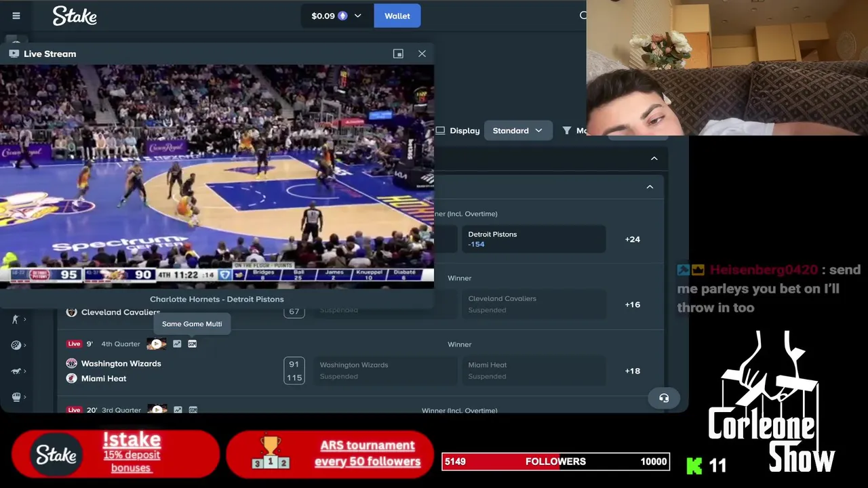Collapse the upper section chevron
The image size is (868, 488).
click(x=654, y=159)
